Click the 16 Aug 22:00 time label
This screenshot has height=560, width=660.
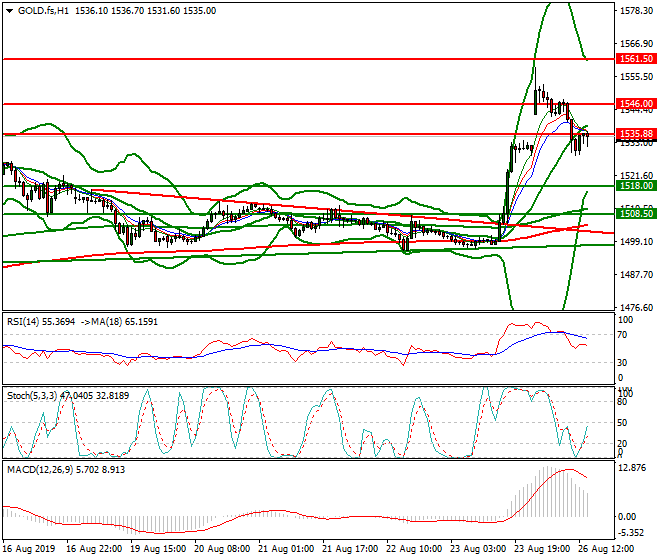click(94, 549)
